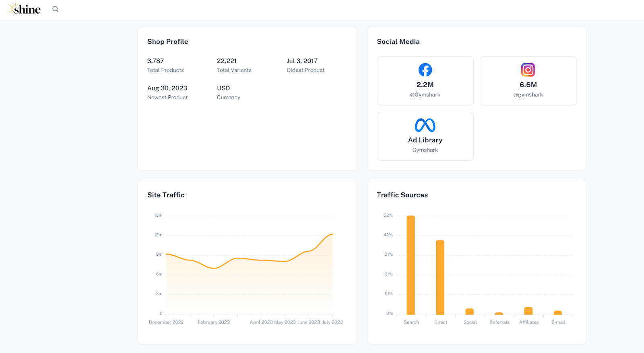
Task: Click the 42% y-axis label
Action: pos(388,235)
